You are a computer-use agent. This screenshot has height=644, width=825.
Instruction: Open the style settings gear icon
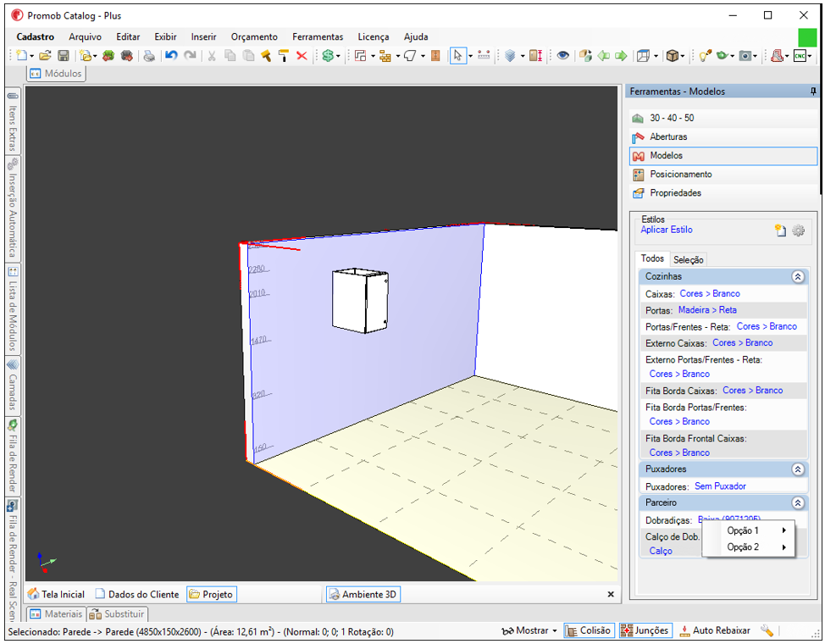point(798,230)
